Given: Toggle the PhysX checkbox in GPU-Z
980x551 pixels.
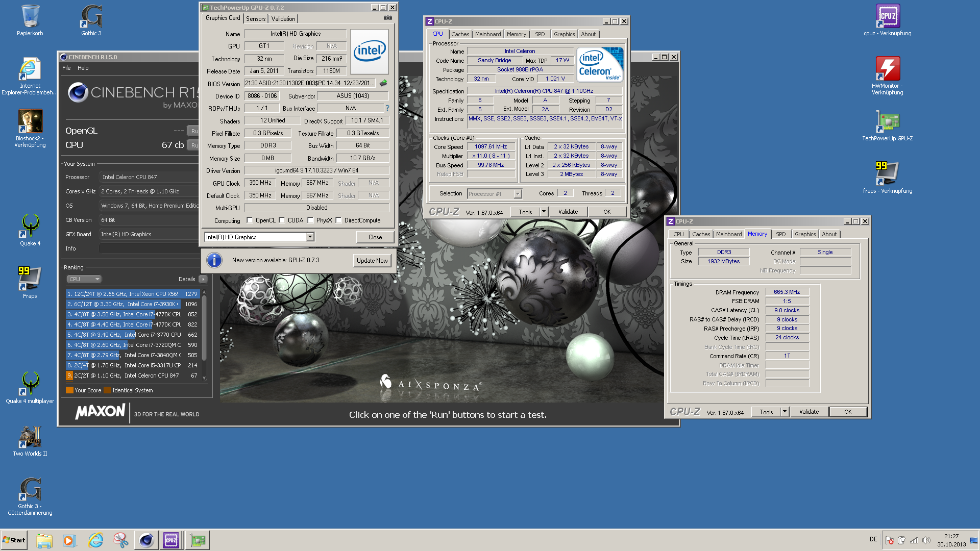Looking at the screenshot, I should 310,220.
